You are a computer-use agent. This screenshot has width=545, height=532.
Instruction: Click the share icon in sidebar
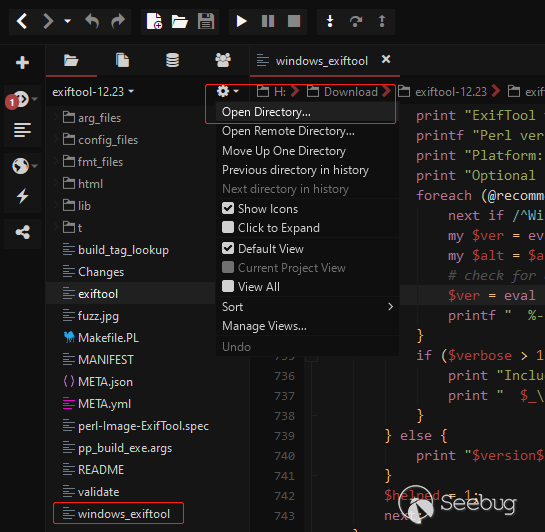coord(23,232)
